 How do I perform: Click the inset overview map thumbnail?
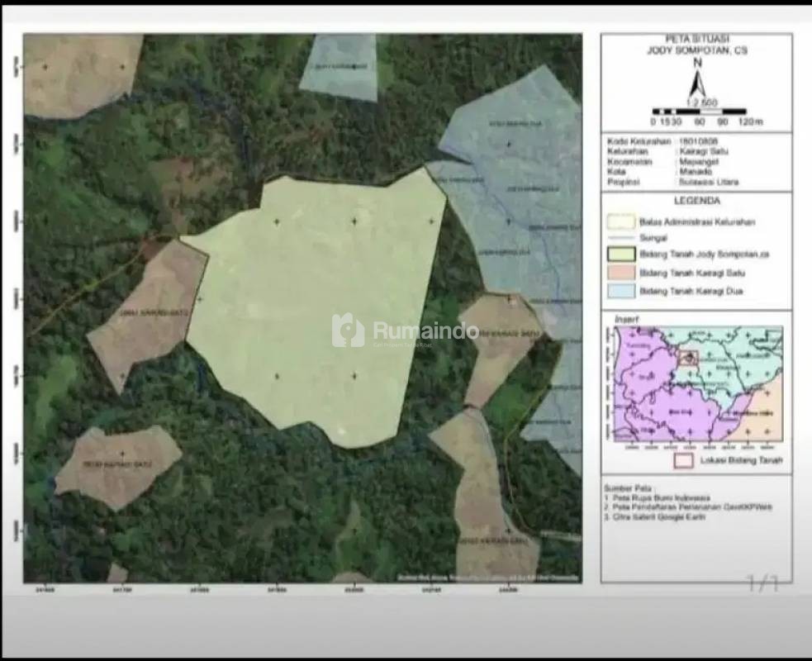698,384
